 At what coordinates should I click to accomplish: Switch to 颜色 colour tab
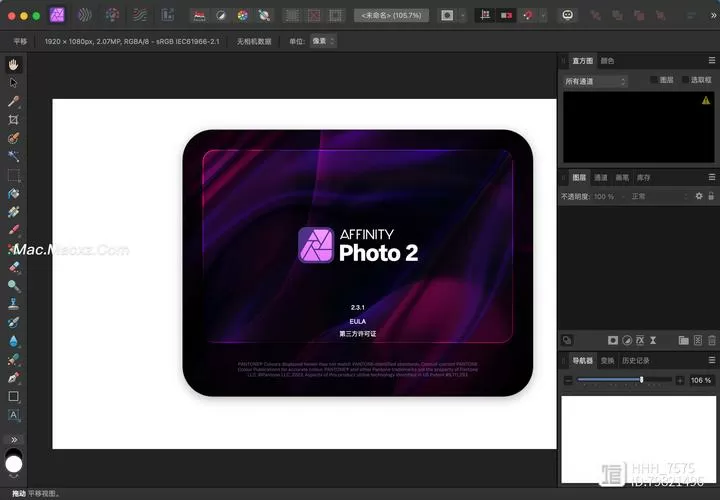click(x=607, y=61)
